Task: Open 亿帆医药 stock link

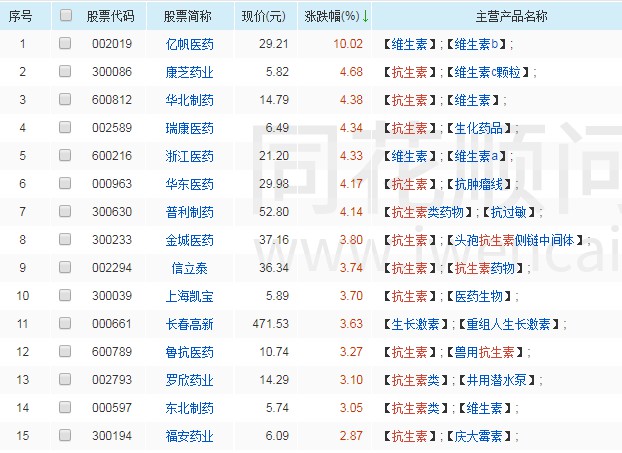Action: tap(190, 44)
